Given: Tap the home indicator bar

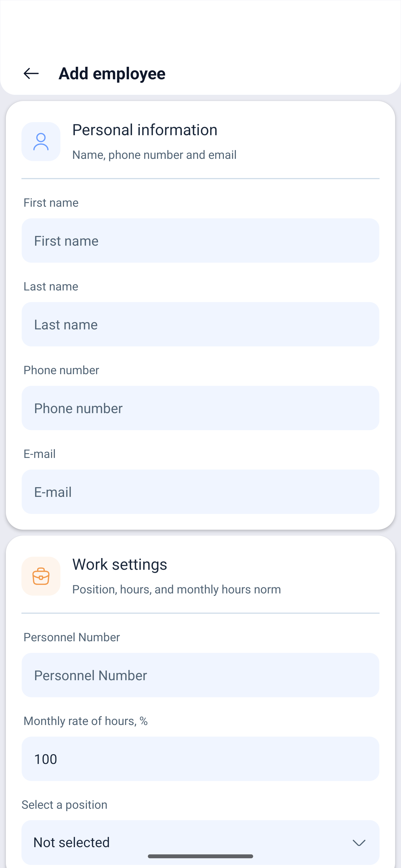Looking at the screenshot, I should (x=200, y=856).
